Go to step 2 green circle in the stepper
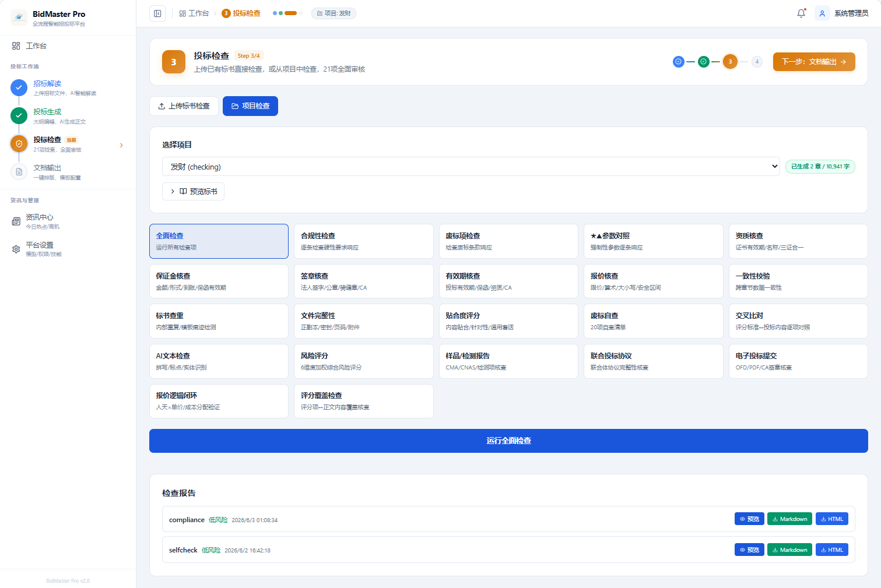The image size is (881, 588). click(704, 61)
